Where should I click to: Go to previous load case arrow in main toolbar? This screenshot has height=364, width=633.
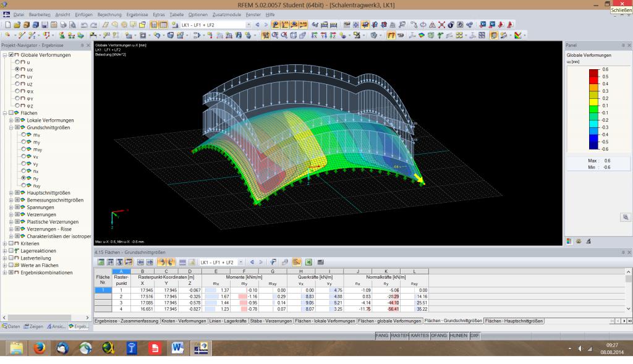point(257,25)
